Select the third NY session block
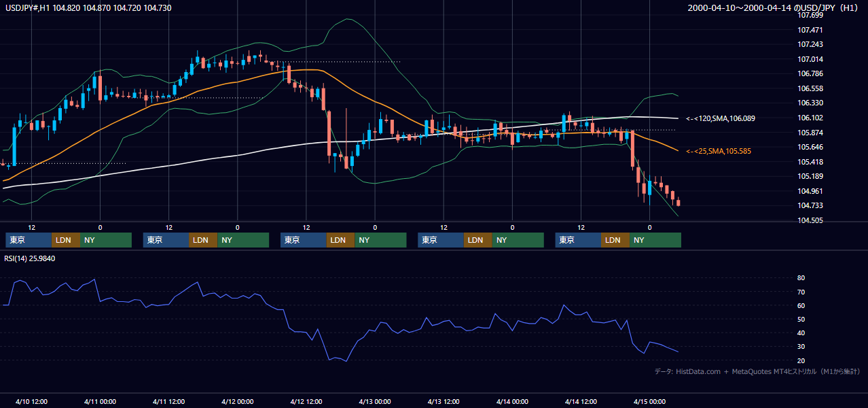Viewport: 868px width, 408px height. pyautogui.click(x=380, y=240)
